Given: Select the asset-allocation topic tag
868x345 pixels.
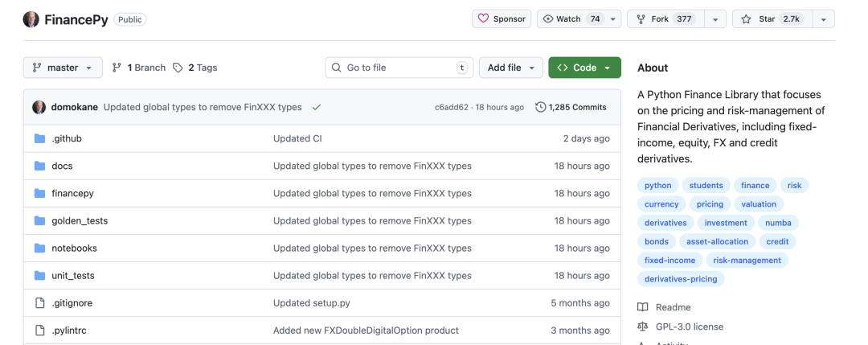Looking at the screenshot, I should click(x=718, y=241).
